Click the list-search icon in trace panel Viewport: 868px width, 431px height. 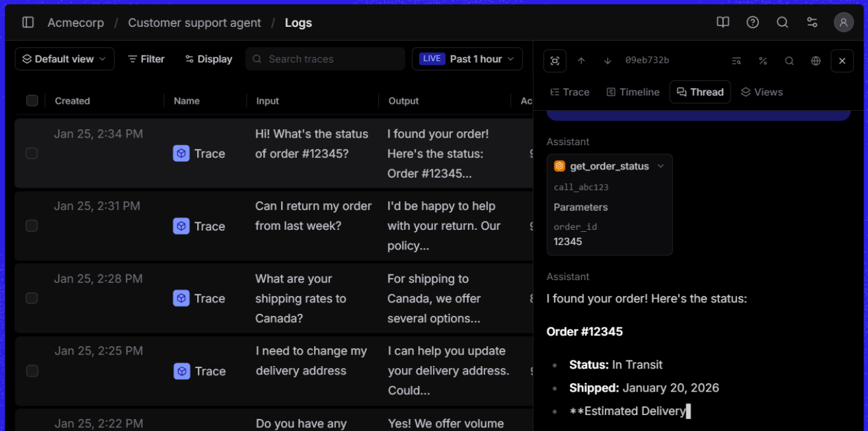pos(736,60)
